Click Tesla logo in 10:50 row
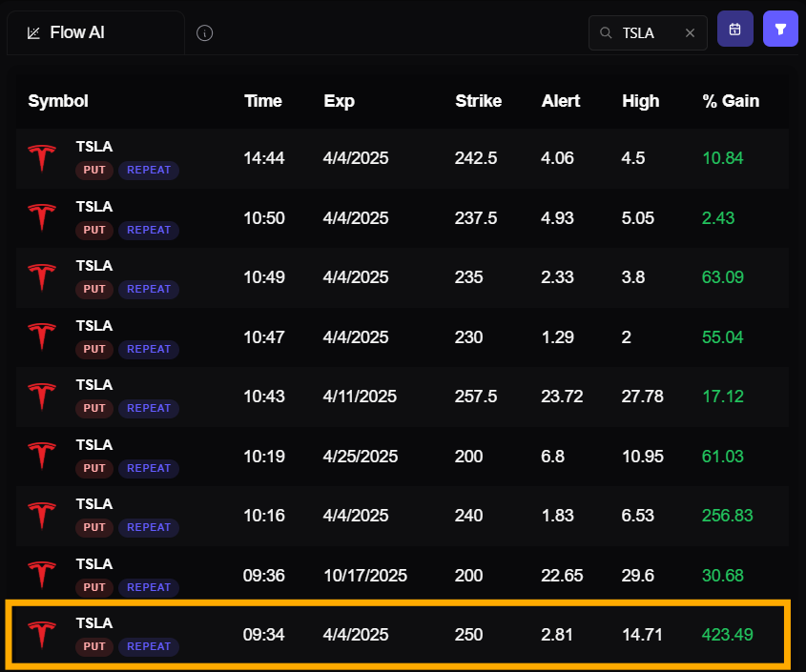 point(42,218)
